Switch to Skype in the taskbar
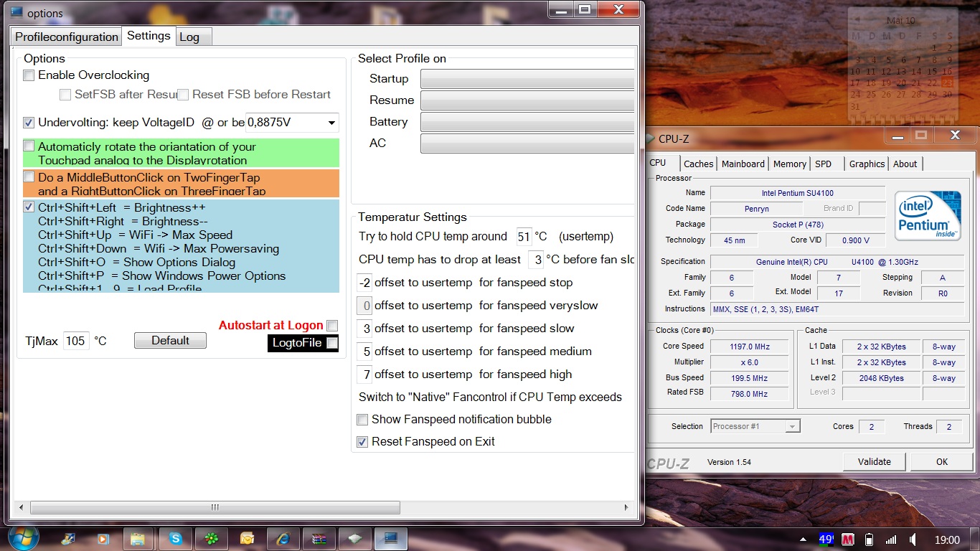The height and width of the screenshot is (551, 980). click(x=175, y=539)
